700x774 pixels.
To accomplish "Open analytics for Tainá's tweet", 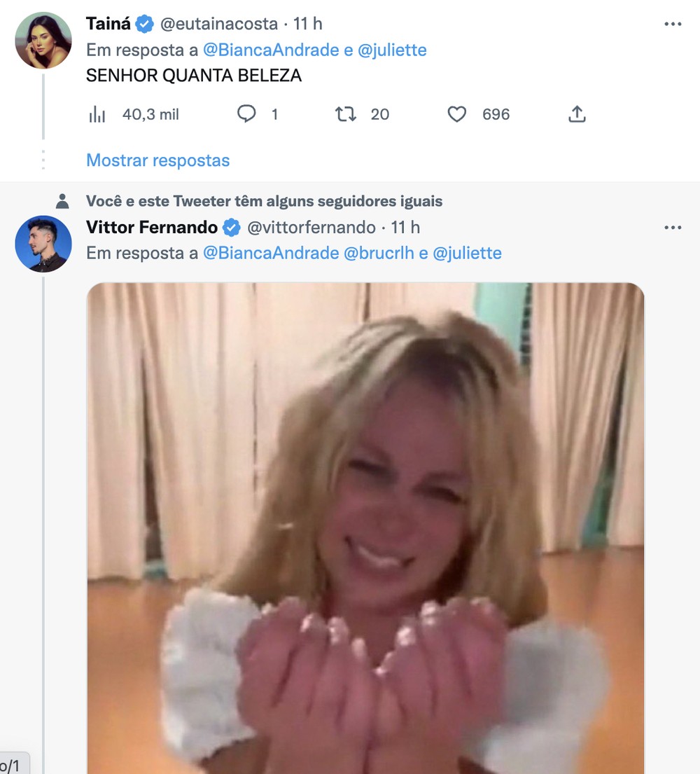I will click(x=98, y=114).
